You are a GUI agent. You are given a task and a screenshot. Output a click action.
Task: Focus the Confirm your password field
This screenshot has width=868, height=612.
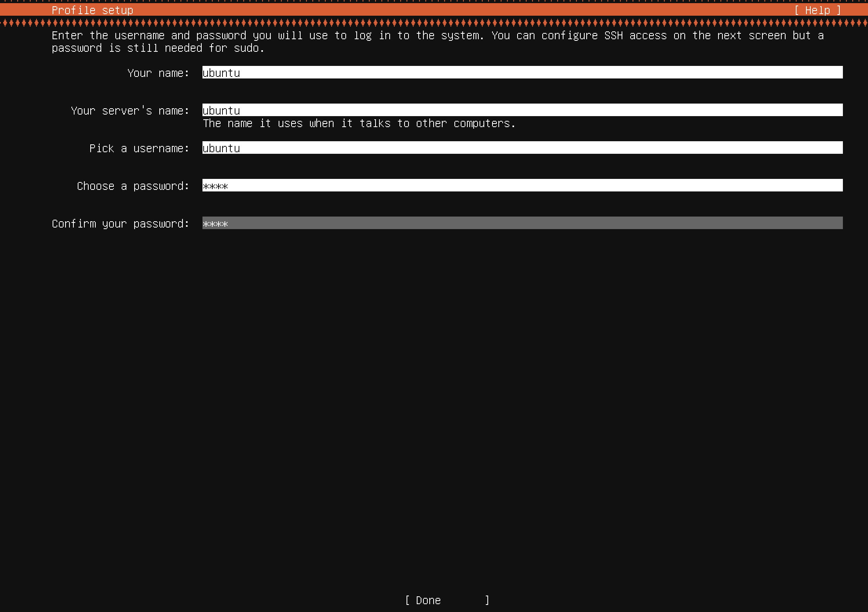coord(522,223)
